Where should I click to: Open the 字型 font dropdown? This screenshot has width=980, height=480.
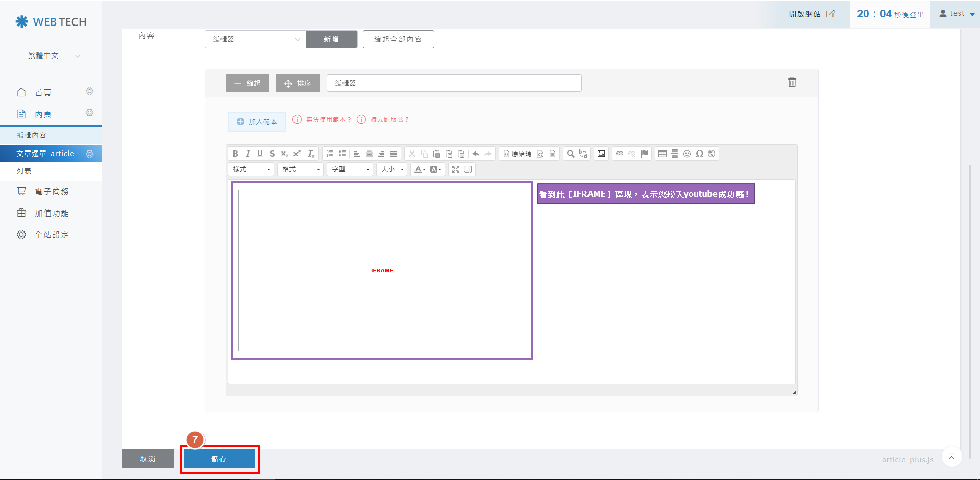[x=350, y=169]
